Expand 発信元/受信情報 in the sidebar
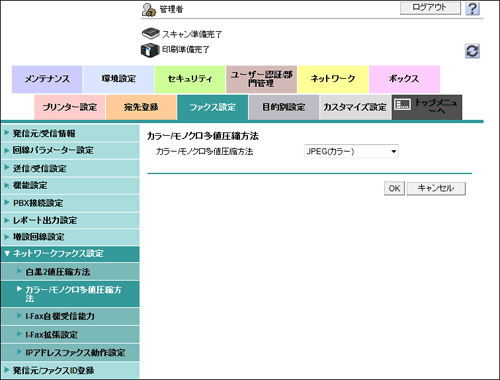The width and height of the screenshot is (500, 380). tap(70, 133)
